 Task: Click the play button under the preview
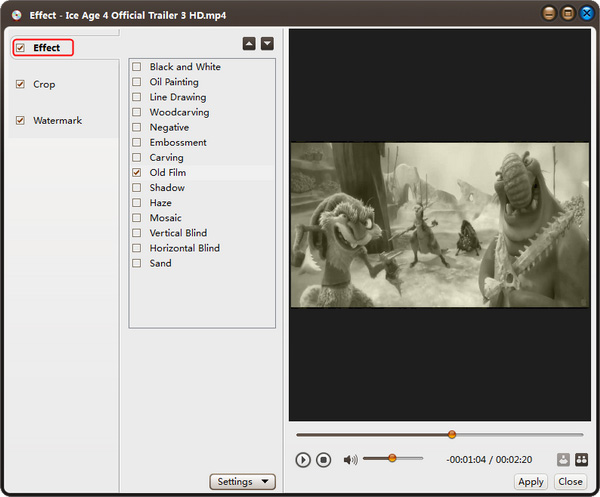click(x=303, y=460)
